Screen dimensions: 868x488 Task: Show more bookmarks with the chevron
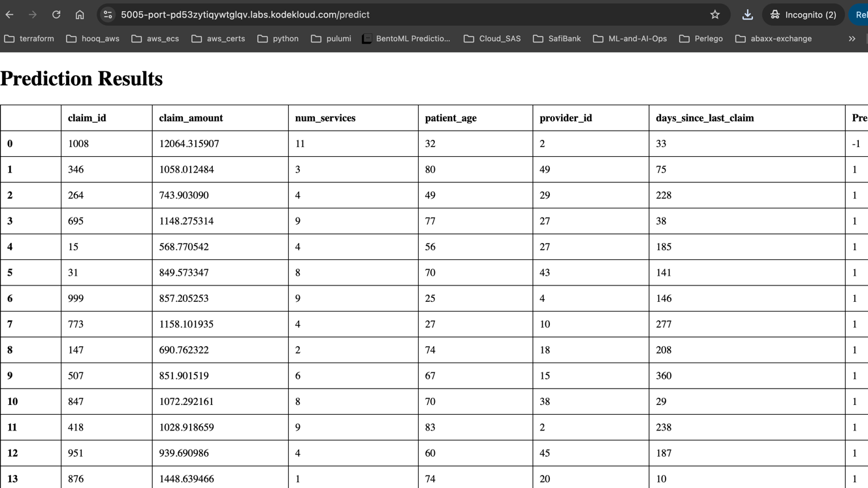point(852,39)
